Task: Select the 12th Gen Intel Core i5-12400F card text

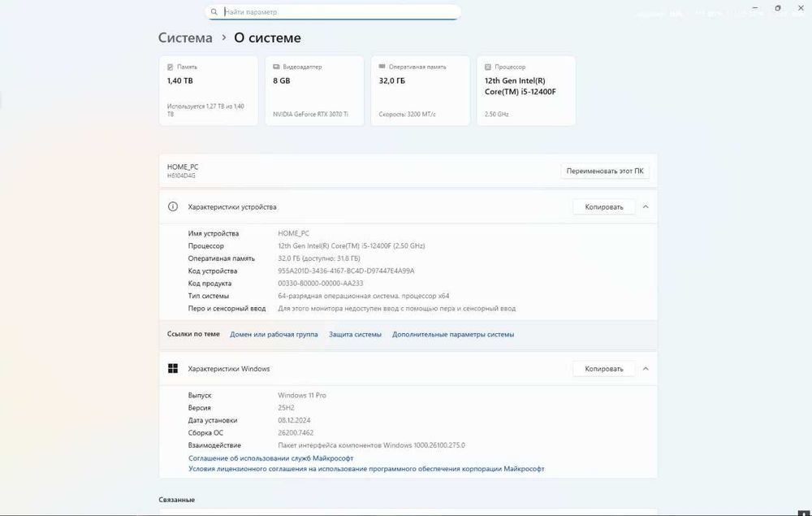Action: coord(520,86)
